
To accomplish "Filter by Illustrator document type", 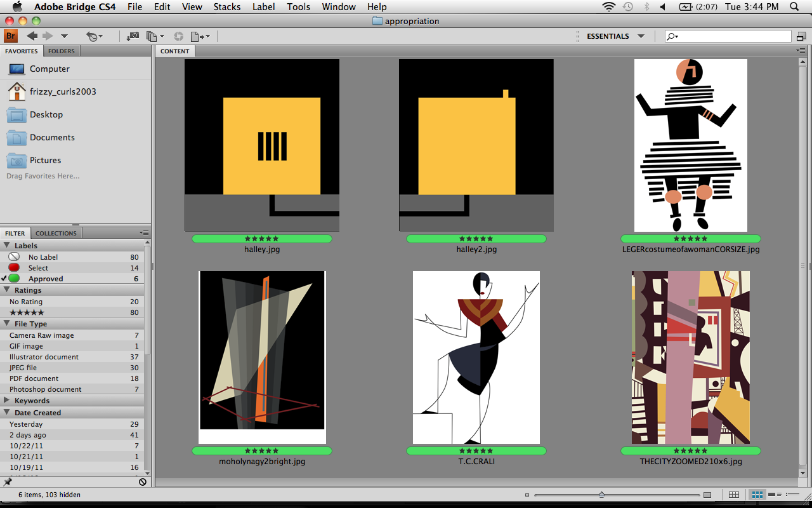I will point(72,357).
